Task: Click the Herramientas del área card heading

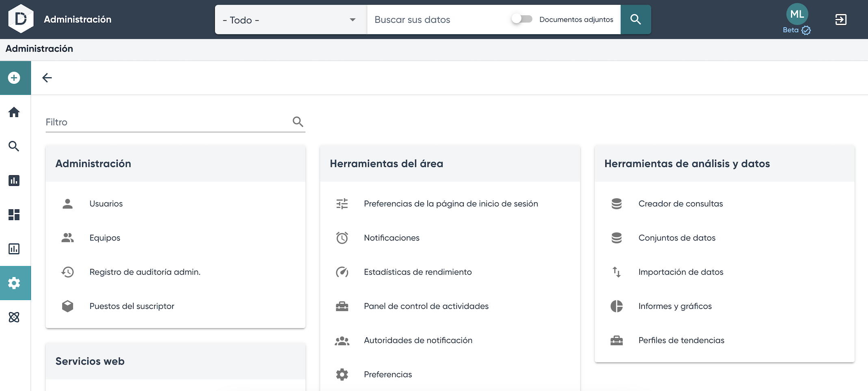Action: (x=386, y=163)
